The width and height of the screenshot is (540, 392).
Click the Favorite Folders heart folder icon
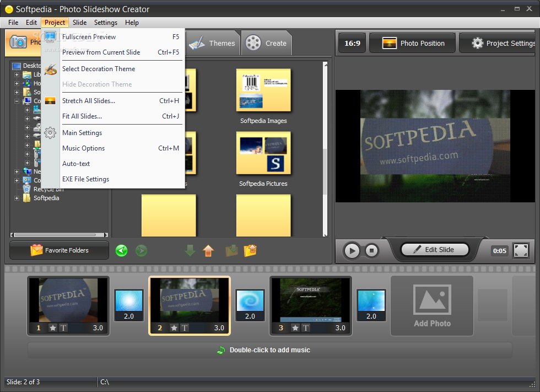(36, 250)
